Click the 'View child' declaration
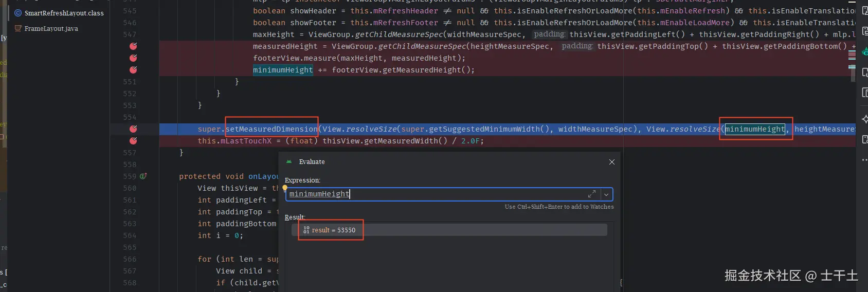Screen dimensions: 868x292 (x=239, y=271)
